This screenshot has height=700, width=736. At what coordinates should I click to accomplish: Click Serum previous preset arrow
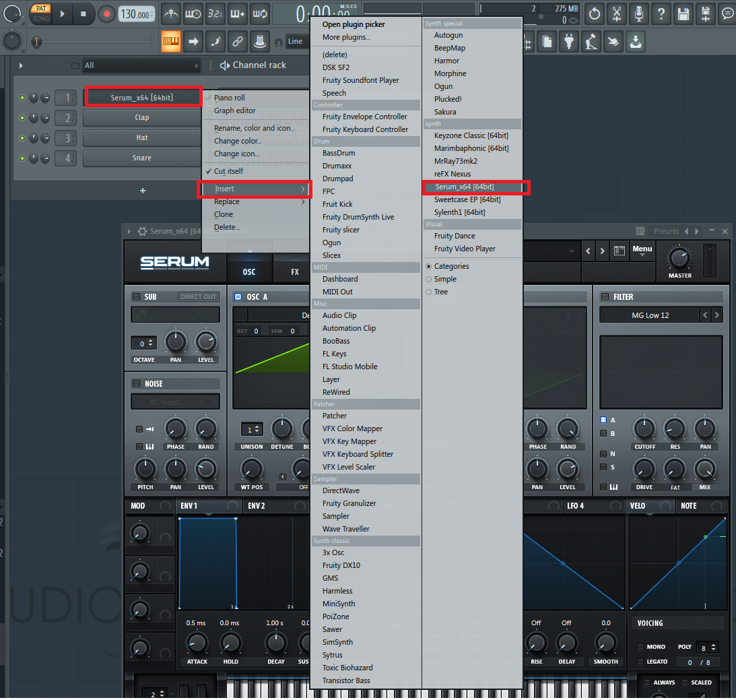pos(588,251)
